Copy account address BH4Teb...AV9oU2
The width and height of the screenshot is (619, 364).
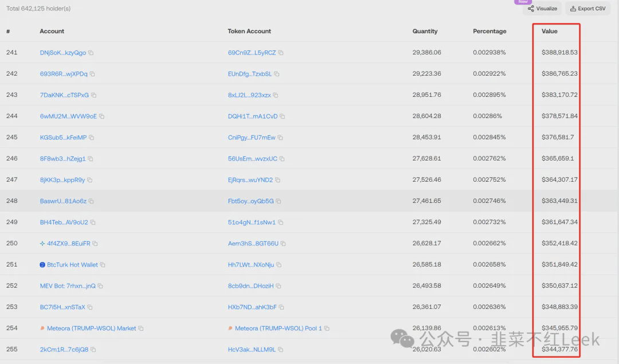coord(93,222)
